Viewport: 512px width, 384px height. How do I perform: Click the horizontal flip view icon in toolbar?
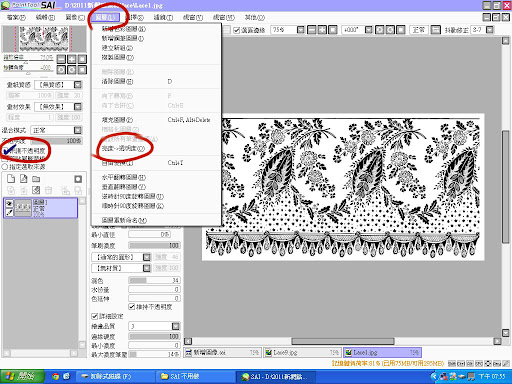tap(435, 30)
